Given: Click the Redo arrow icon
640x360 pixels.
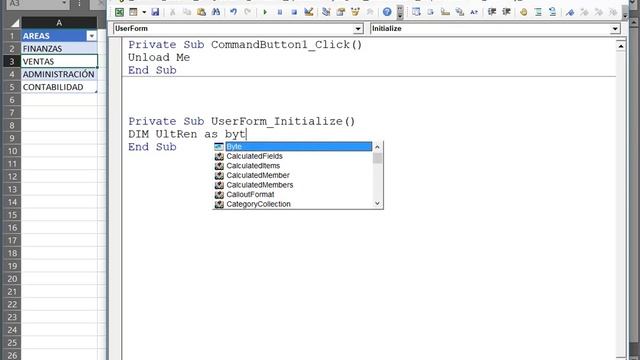Looking at the screenshot, I should [247, 12].
